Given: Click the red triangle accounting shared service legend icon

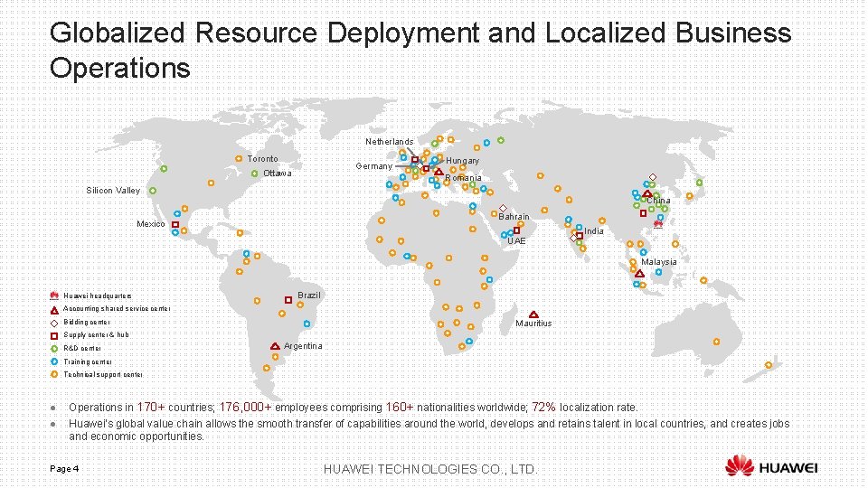Looking at the screenshot, I should point(54,310).
